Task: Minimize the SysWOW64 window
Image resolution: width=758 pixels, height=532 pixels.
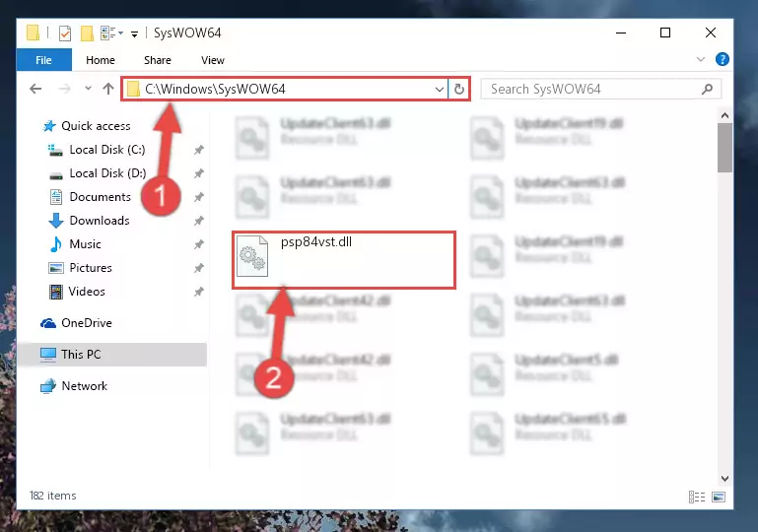Action: click(621, 33)
